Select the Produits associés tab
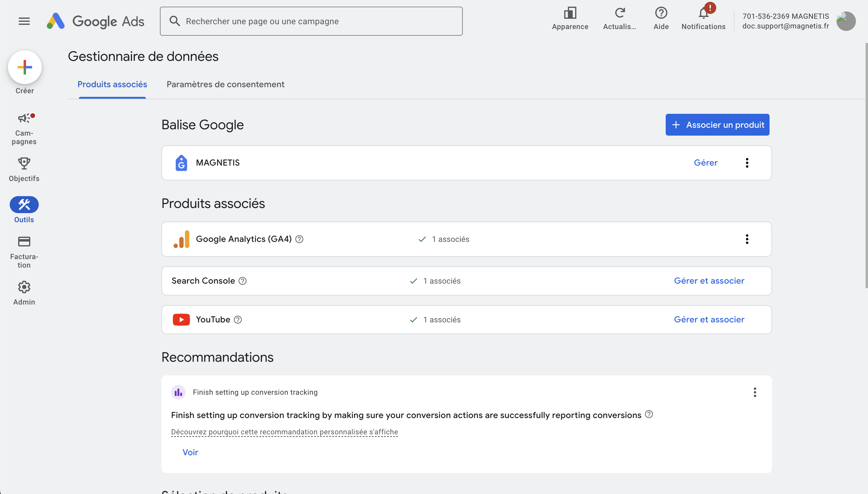This screenshot has height=494, width=868. pos(112,84)
